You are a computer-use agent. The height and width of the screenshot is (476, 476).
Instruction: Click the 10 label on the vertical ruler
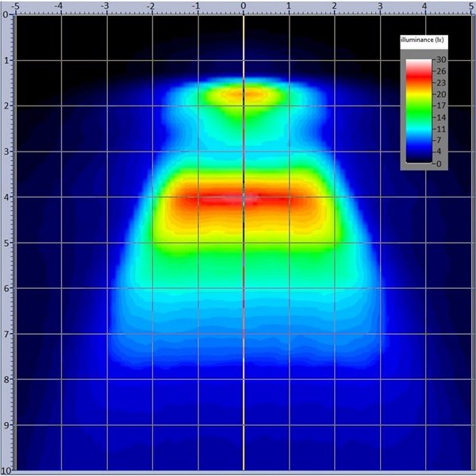pos(6,470)
